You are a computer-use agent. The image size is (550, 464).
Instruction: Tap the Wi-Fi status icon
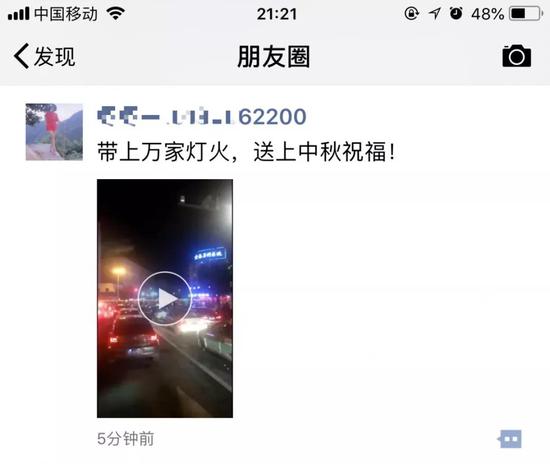tap(116, 14)
